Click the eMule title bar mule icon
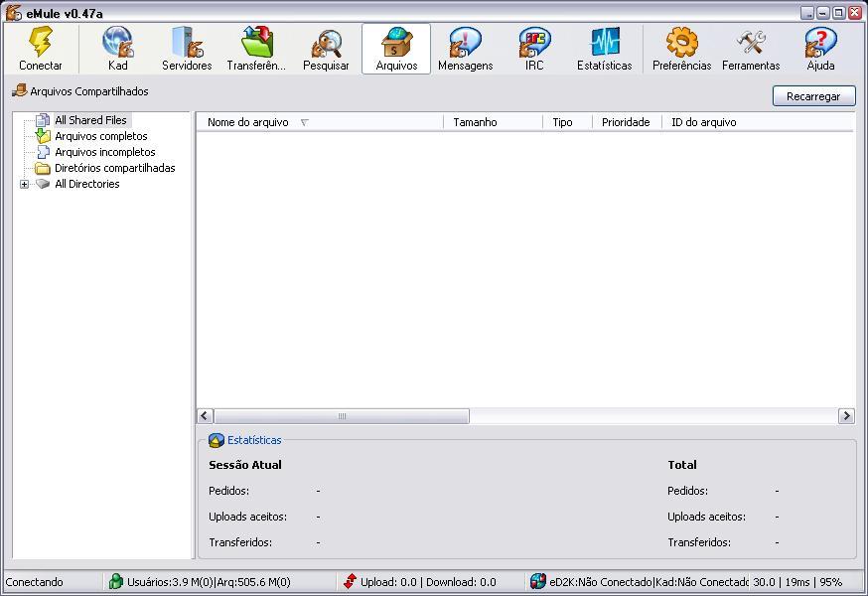The image size is (868, 596). tap(13, 13)
